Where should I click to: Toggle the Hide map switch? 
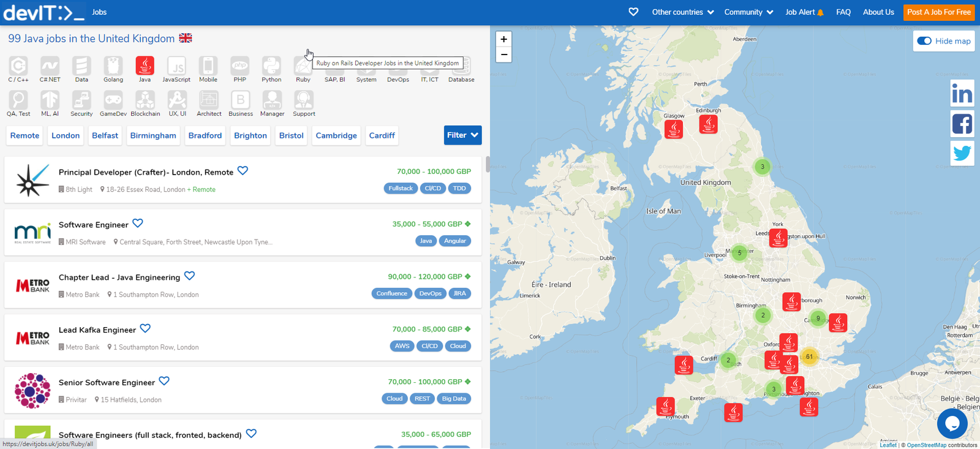(924, 41)
